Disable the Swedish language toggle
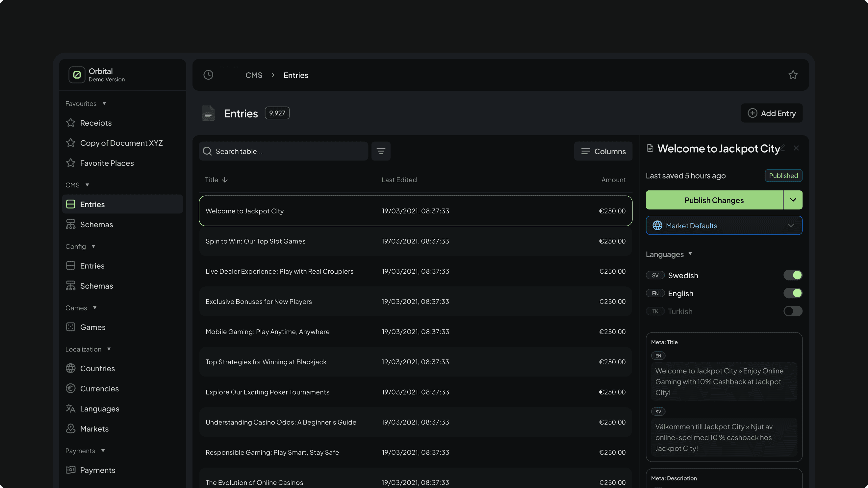 [x=793, y=275]
